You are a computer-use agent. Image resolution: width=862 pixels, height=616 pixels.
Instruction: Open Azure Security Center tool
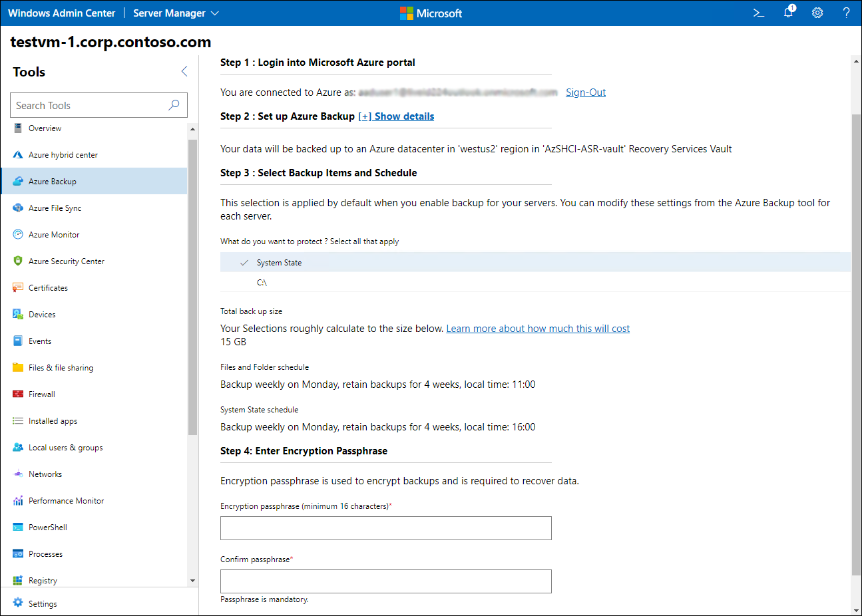pos(94,261)
